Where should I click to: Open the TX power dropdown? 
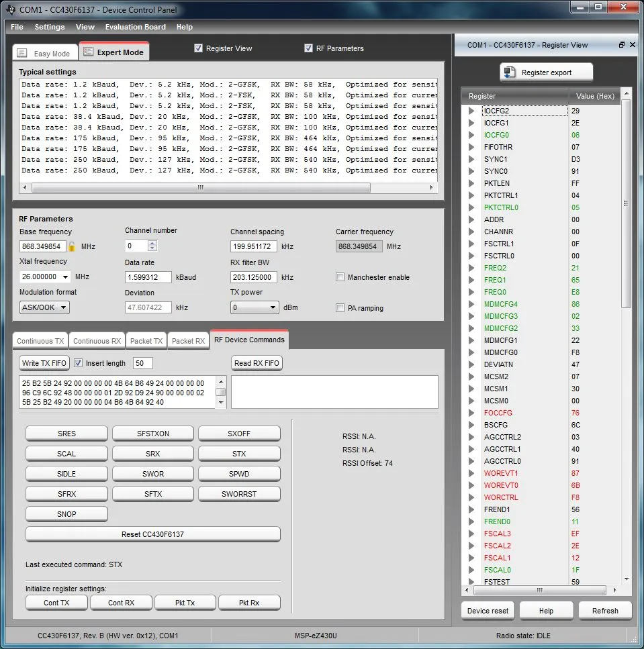click(255, 307)
